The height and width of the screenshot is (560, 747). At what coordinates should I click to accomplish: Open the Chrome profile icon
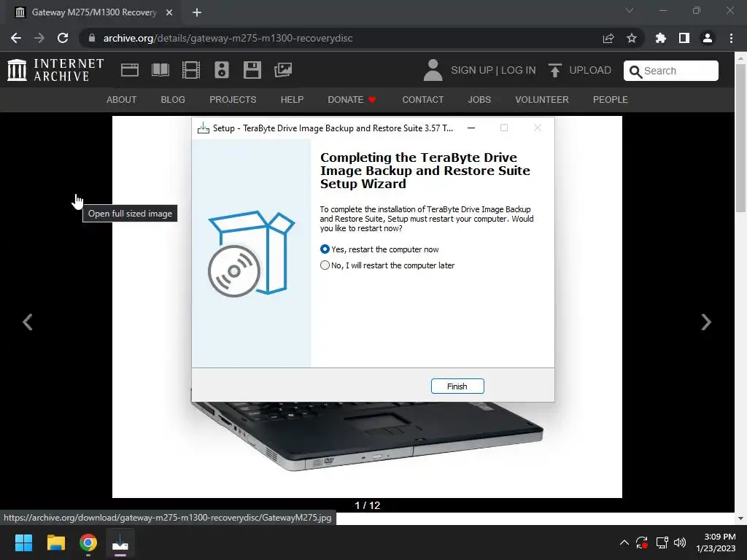pyautogui.click(x=708, y=38)
